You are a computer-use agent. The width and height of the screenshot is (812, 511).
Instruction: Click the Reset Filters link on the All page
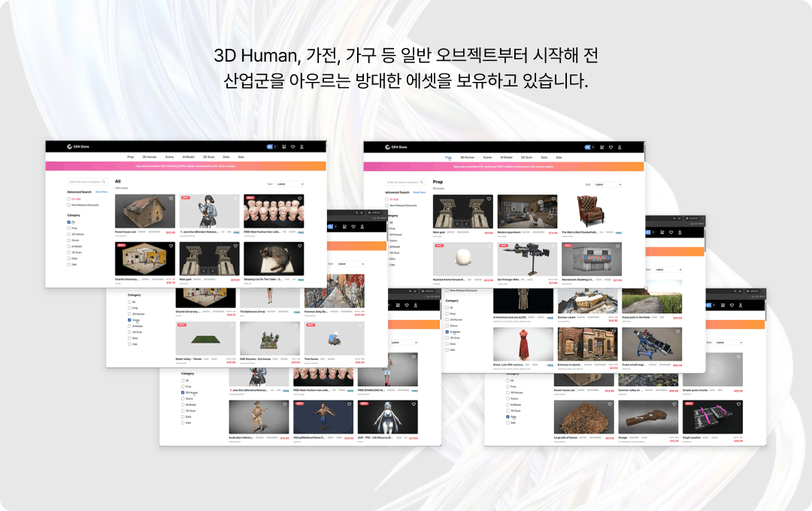[x=101, y=192]
